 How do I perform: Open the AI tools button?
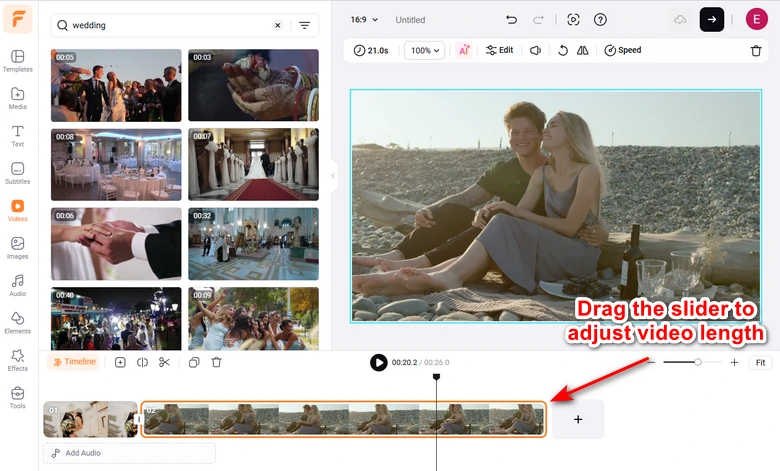pyautogui.click(x=464, y=50)
